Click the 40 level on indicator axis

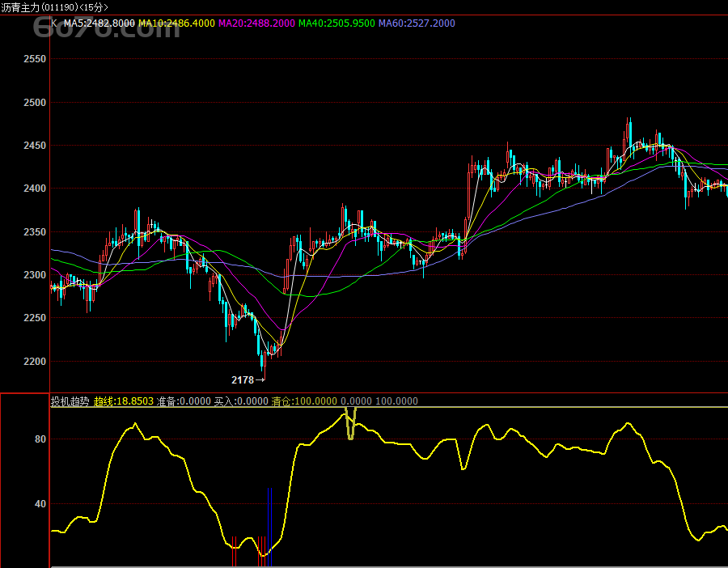40,504
